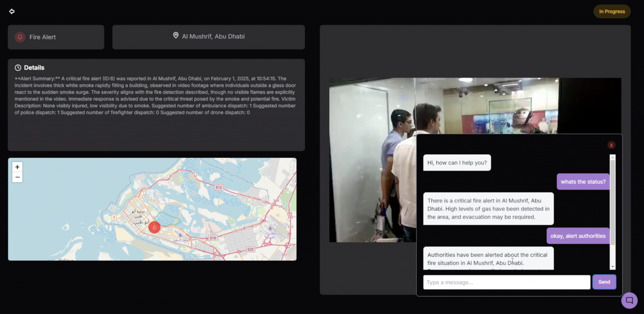The image size is (644, 314).
Task: Zoom out on the map
Action: coord(17,177)
